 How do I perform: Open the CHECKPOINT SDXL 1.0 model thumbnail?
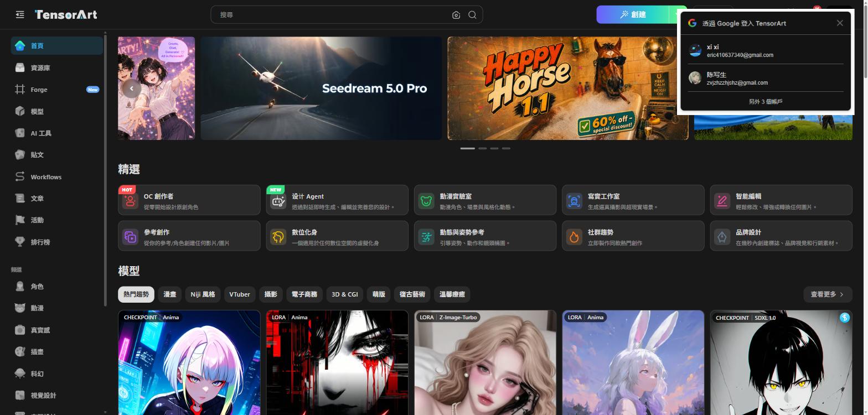pyautogui.click(x=781, y=362)
